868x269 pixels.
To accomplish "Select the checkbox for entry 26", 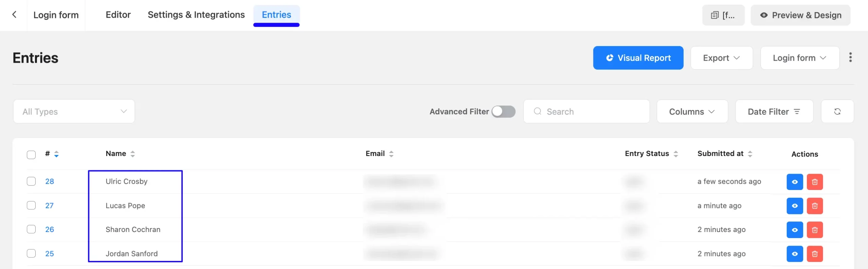I will pos(31,229).
